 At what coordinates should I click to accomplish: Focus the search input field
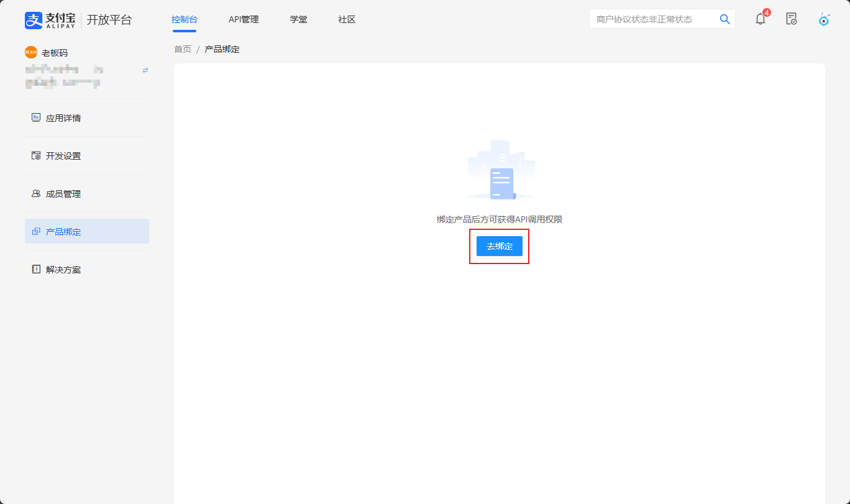(652, 19)
